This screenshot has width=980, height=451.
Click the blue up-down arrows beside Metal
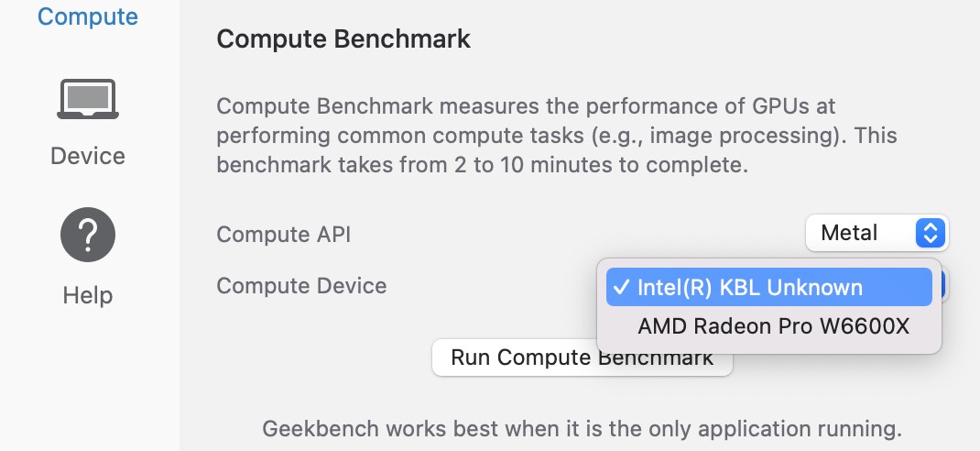(x=930, y=234)
